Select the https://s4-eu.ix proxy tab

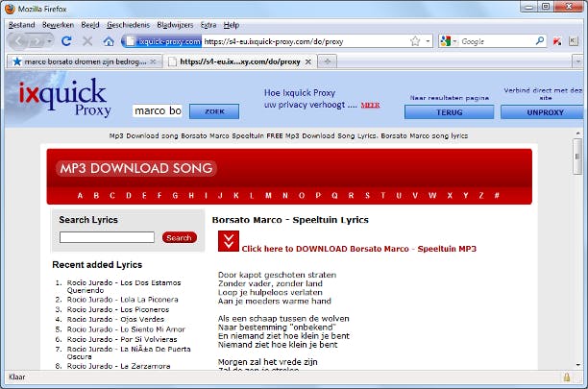coord(240,61)
